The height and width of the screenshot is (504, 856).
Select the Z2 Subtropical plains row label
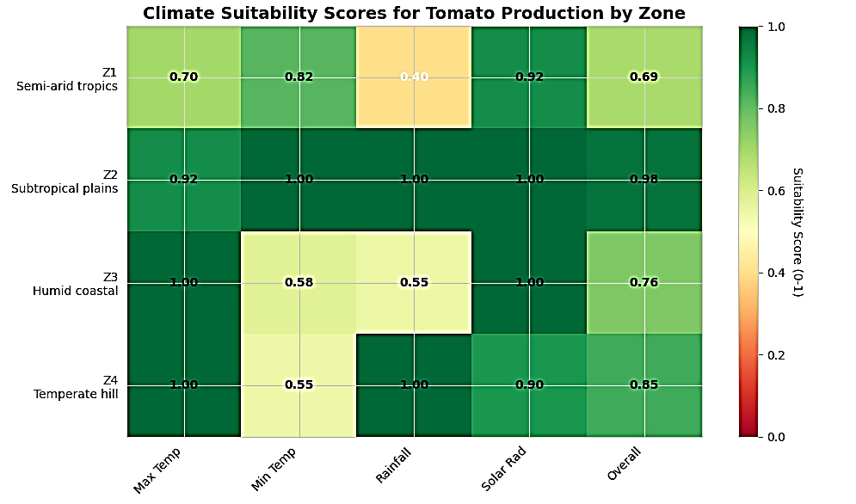click(65, 181)
